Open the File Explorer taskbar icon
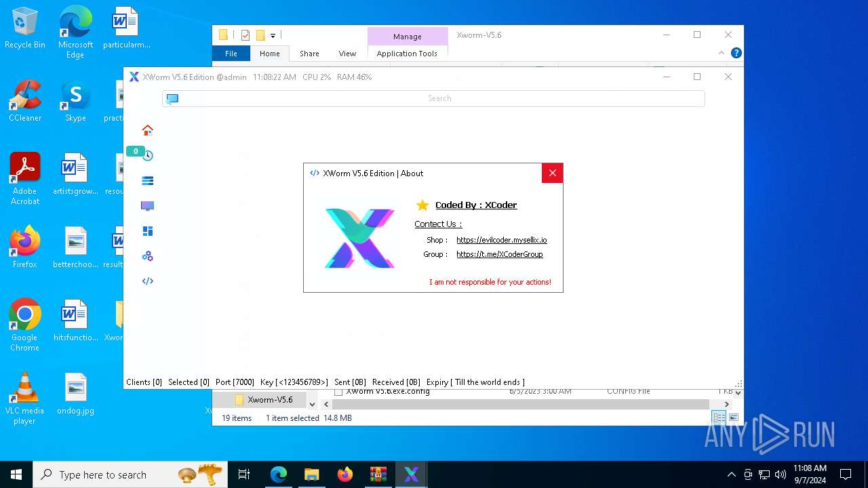868x488 pixels. (312, 474)
